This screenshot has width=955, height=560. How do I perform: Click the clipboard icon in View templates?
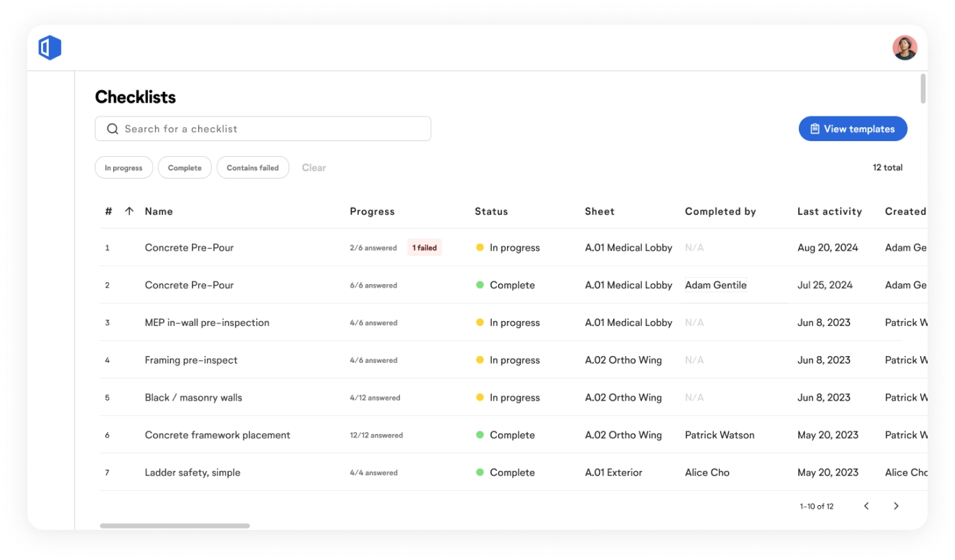coord(815,129)
